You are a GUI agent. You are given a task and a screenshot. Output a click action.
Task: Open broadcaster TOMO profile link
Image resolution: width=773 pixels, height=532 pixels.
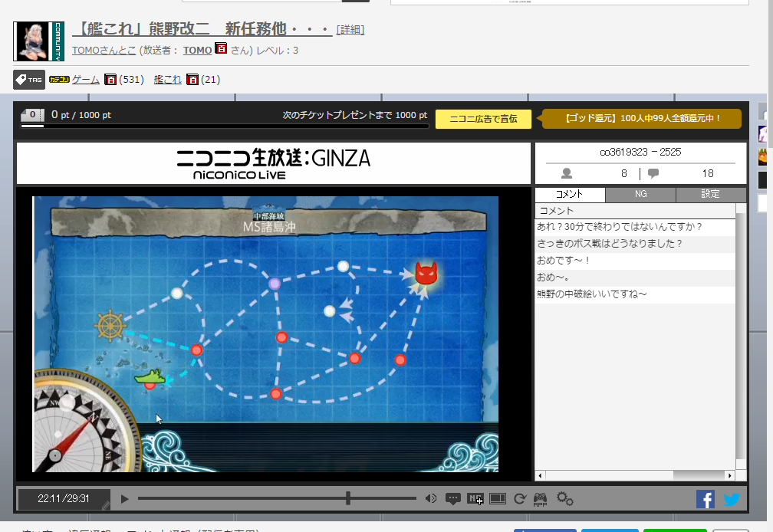[x=197, y=51]
